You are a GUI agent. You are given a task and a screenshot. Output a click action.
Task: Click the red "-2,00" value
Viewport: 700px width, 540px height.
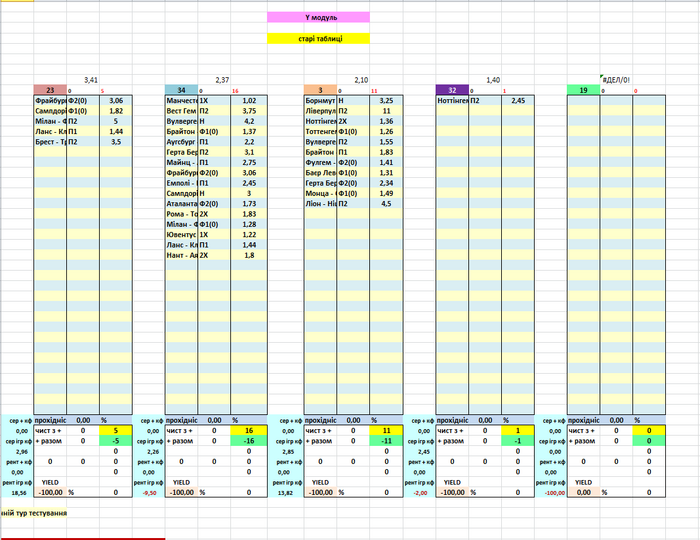(x=420, y=493)
